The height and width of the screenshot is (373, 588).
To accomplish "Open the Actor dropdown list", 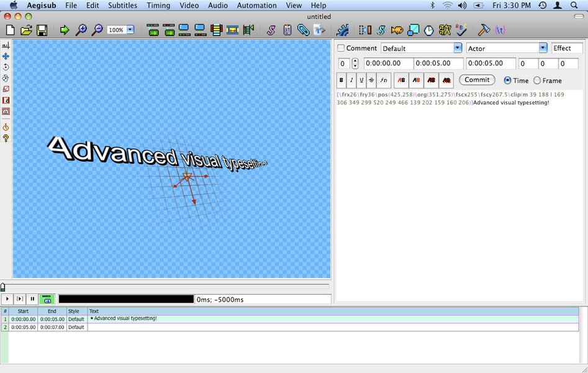I will coord(543,48).
